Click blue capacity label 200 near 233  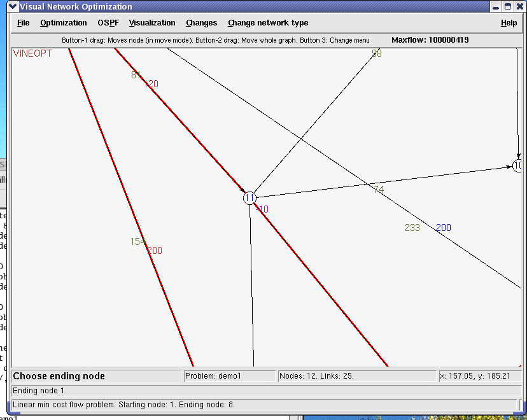pyautogui.click(x=444, y=228)
